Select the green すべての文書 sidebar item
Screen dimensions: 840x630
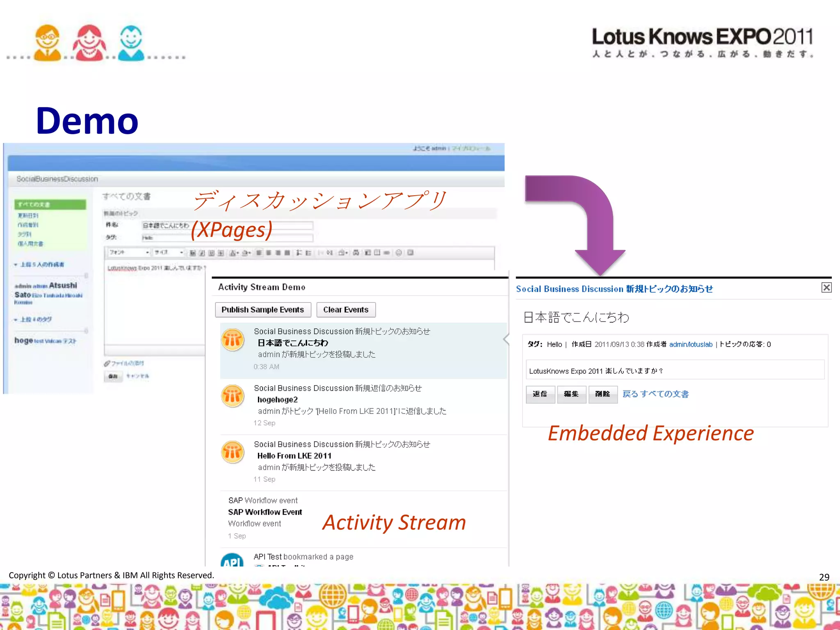pos(50,204)
